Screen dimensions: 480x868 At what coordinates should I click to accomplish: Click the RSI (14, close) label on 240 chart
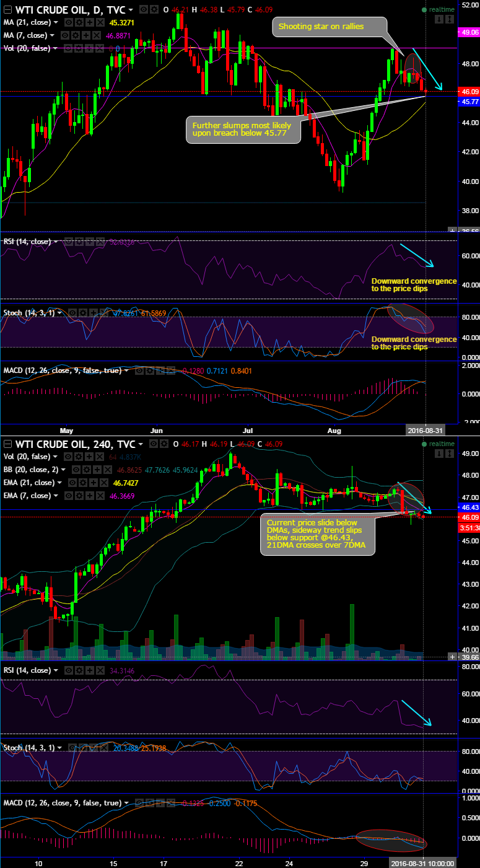[27, 670]
